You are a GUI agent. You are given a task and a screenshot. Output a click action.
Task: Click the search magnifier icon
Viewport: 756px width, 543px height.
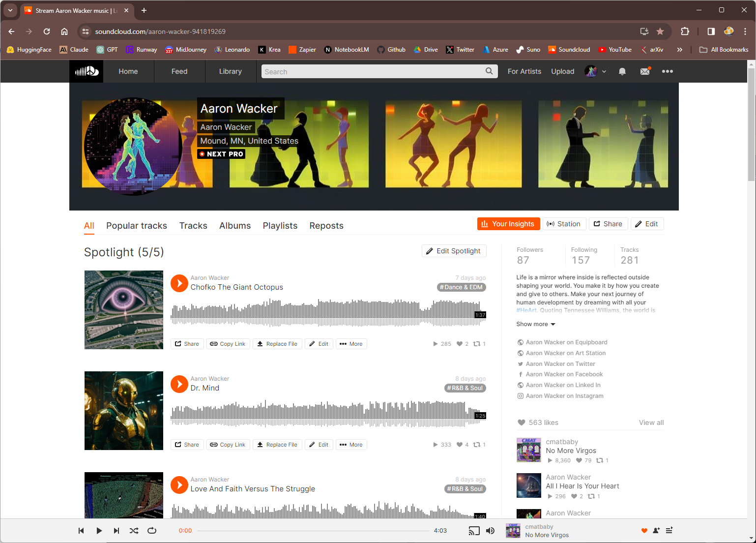(x=489, y=71)
